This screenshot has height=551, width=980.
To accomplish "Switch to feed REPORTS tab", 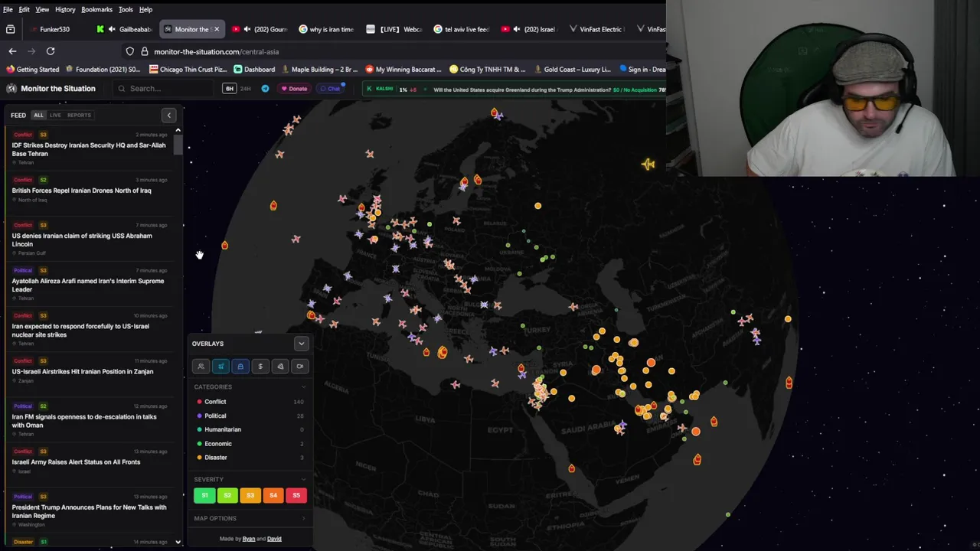I will [79, 116].
